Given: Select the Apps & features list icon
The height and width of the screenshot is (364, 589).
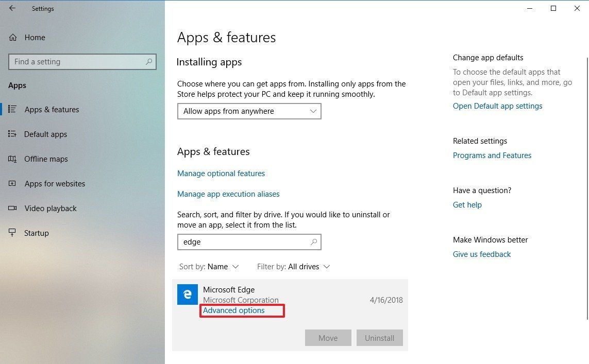Looking at the screenshot, I should [12, 109].
